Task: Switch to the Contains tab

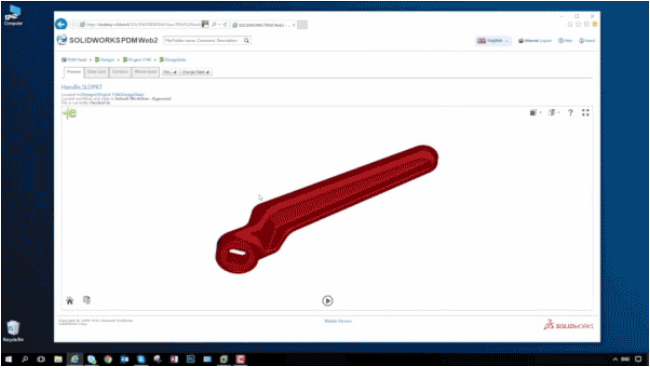Action: point(120,72)
